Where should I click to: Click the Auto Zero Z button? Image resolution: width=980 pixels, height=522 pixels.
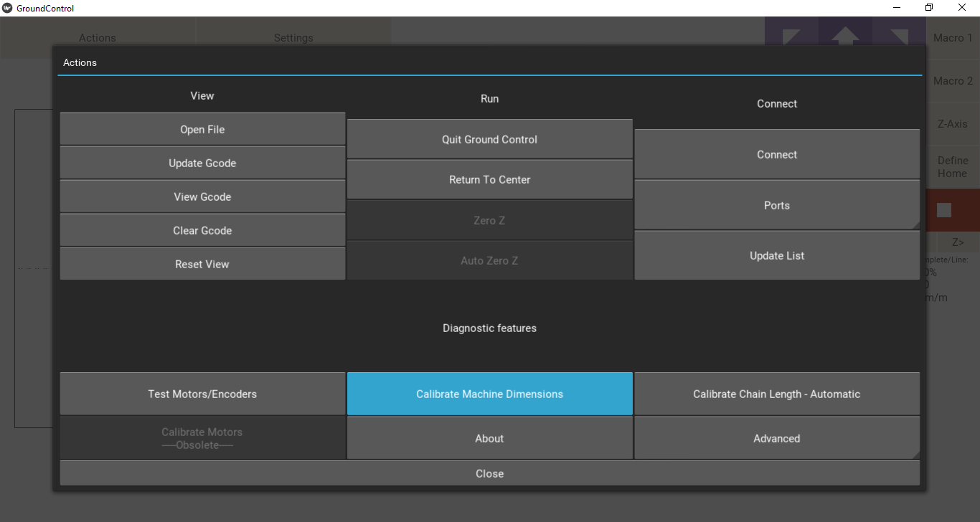coord(489,260)
